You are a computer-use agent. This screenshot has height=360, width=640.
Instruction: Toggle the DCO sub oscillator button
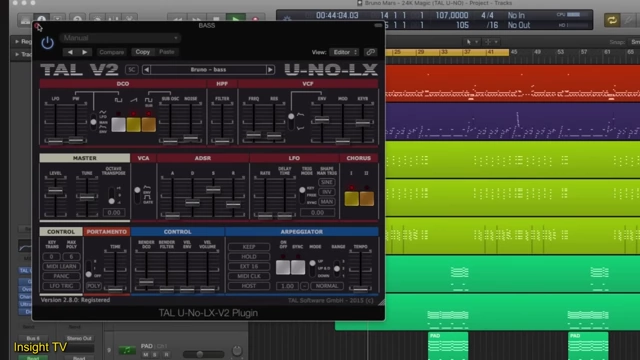(x=149, y=124)
